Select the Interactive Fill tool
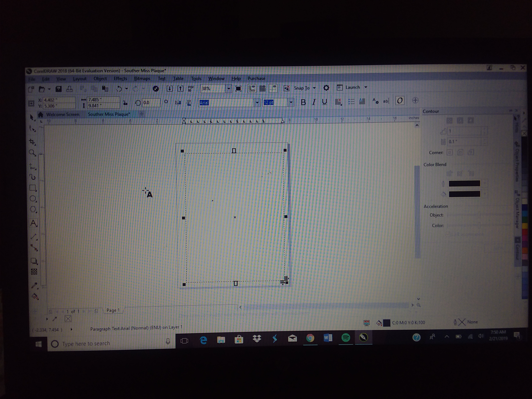This screenshot has height=399, width=532. [35, 296]
